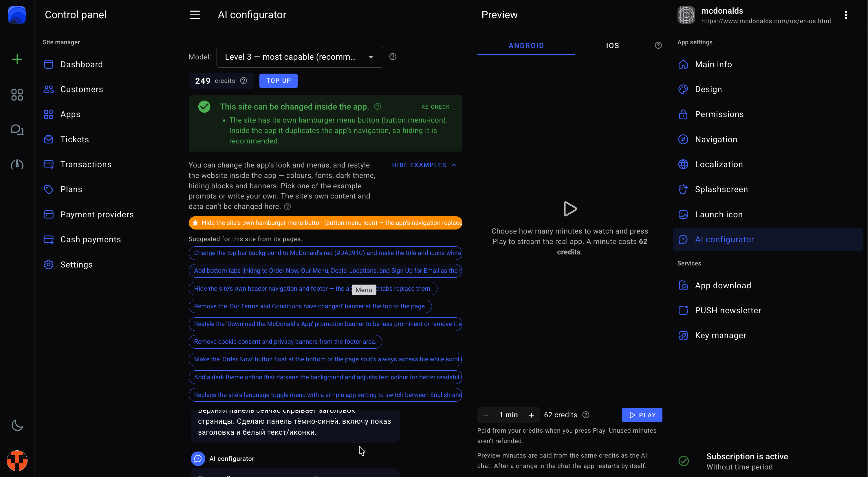Screen dimensions: 868x477
Task: Click help icon beside 'can be changed inside the app'
Action: 378,107
